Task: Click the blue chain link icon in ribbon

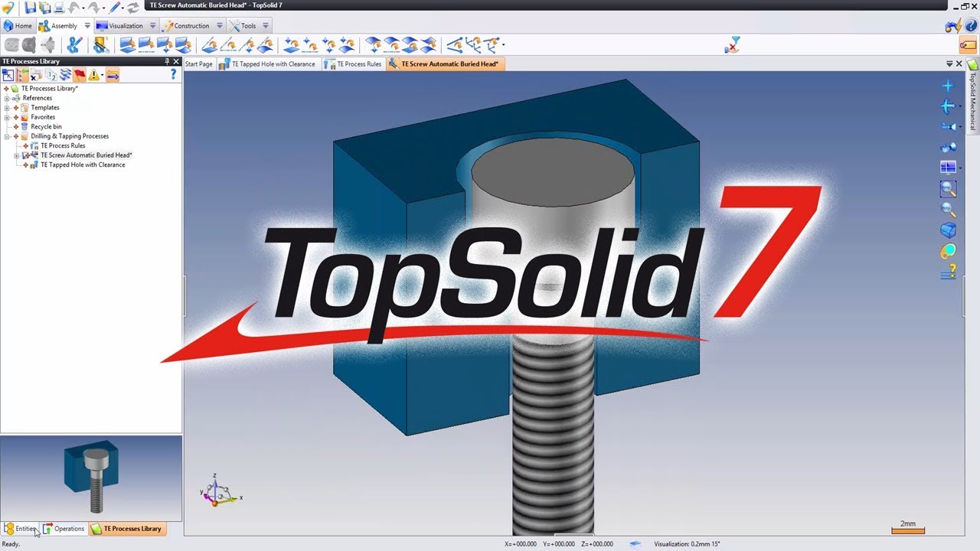Action: coord(73,45)
